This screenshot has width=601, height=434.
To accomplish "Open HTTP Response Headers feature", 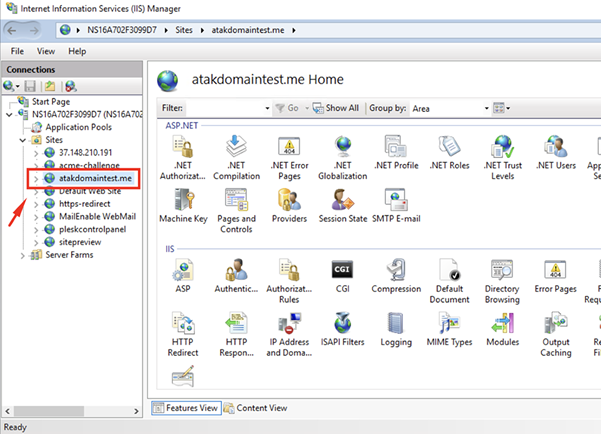I will point(236,334).
